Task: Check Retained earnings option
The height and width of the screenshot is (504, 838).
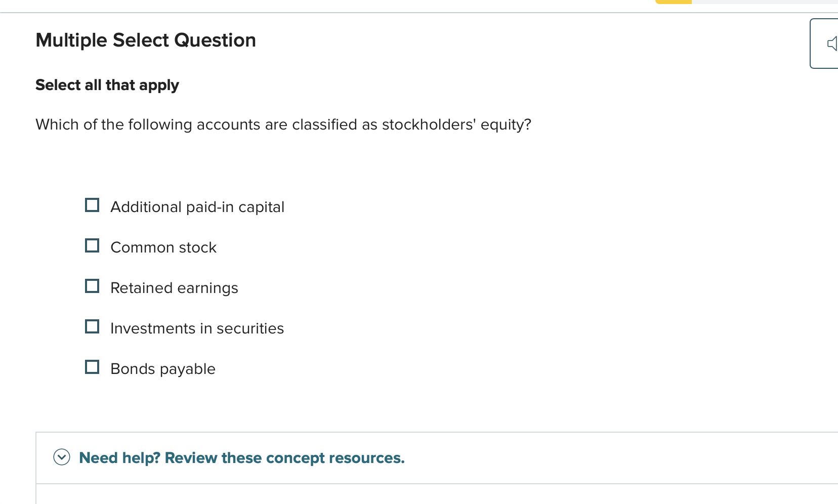Action: tap(92, 286)
